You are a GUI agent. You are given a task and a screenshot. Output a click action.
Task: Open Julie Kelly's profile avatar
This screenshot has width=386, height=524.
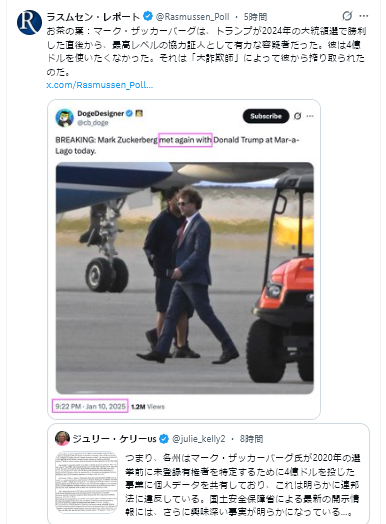pyautogui.click(x=62, y=438)
